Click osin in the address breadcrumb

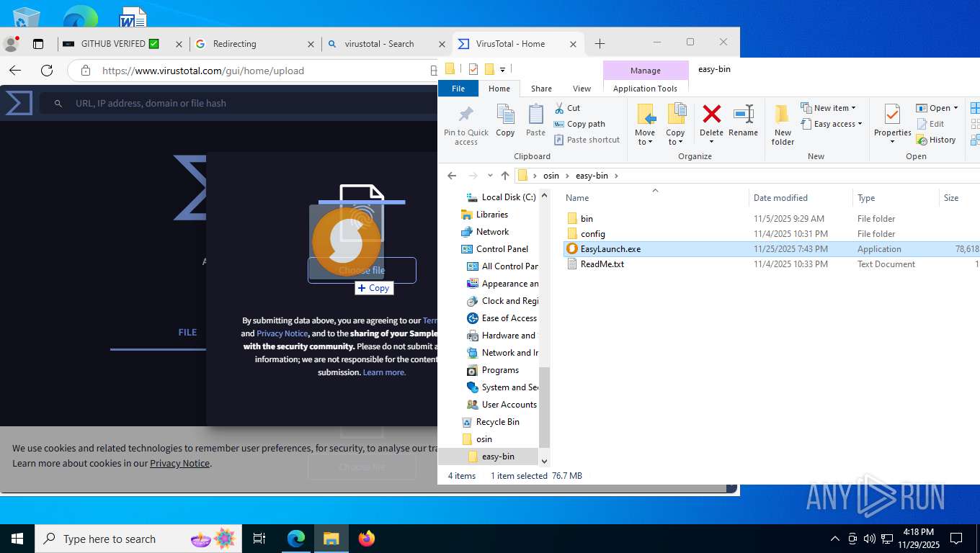coord(551,176)
